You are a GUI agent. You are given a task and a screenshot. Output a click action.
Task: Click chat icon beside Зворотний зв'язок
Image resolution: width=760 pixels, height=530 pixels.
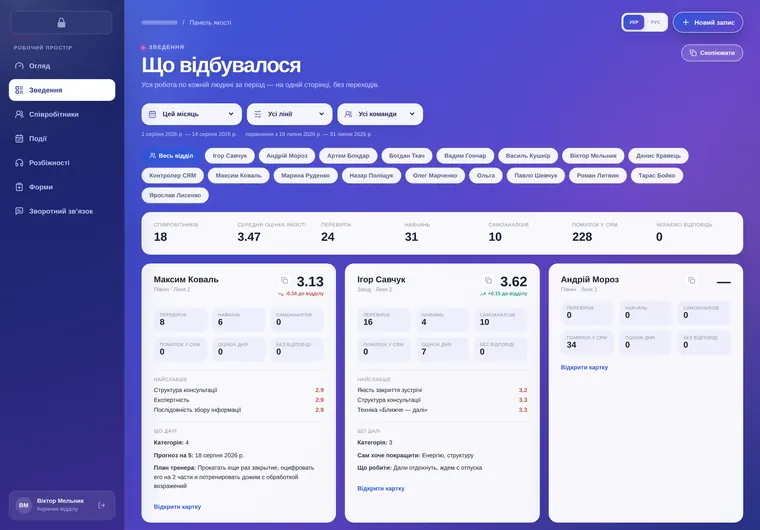click(19, 211)
